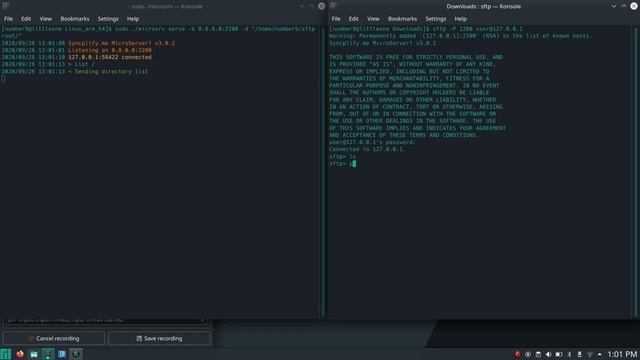Image resolution: width=640 pixels, height=360 pixels.
Task: Click '127.0.0.1:58422 connected' log line
Action: tap(110, 57)
